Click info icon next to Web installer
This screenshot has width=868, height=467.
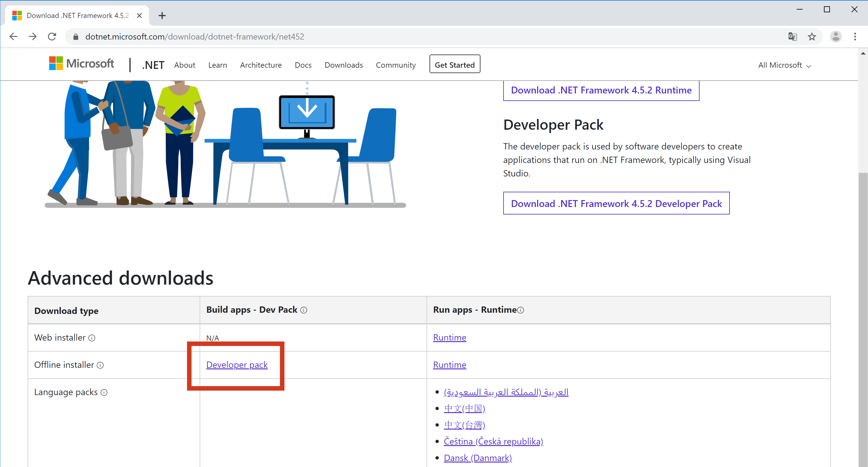92,338
